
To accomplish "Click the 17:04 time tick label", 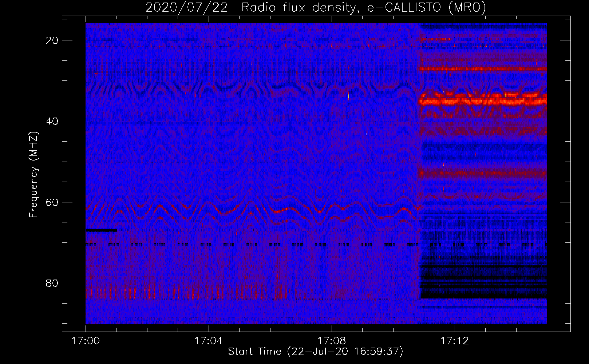I will point(209,341).
